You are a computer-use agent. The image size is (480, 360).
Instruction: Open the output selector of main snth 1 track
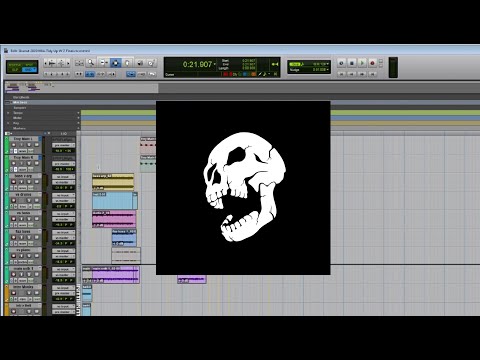(x=63, y=275)
